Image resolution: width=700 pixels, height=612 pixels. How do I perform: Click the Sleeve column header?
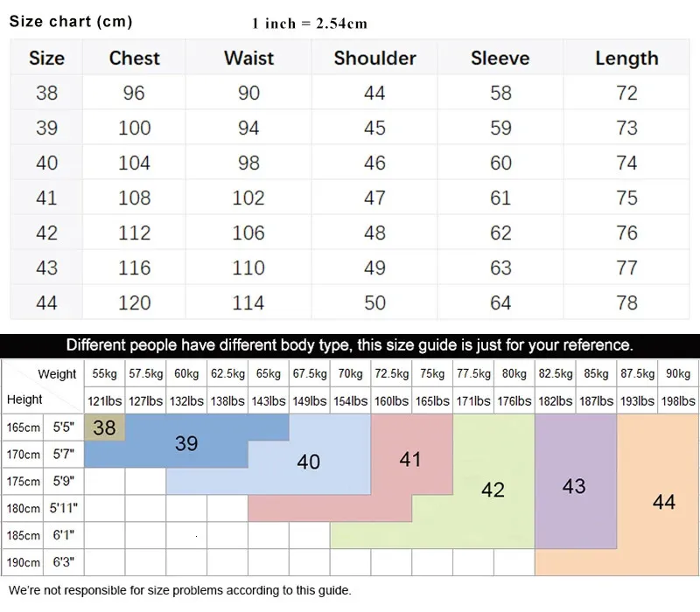click(x=500, y=59)
